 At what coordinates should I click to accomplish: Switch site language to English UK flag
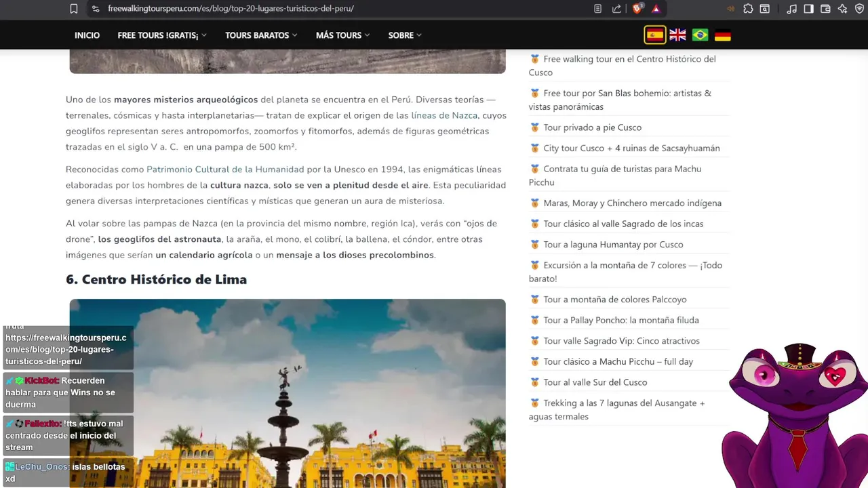(677, 35)
